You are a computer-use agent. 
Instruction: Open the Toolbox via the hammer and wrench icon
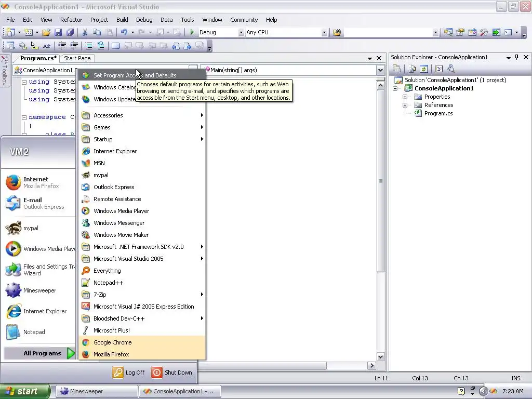tap(484, 32)
